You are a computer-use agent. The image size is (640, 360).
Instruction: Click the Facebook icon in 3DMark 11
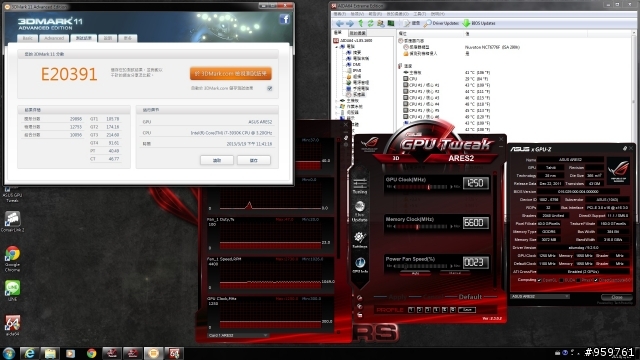(284, 19)
